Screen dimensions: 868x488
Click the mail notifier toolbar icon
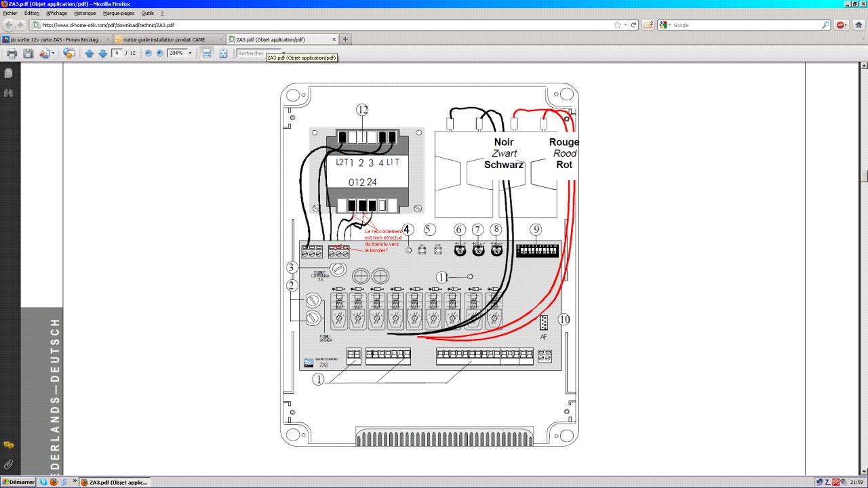648,25
